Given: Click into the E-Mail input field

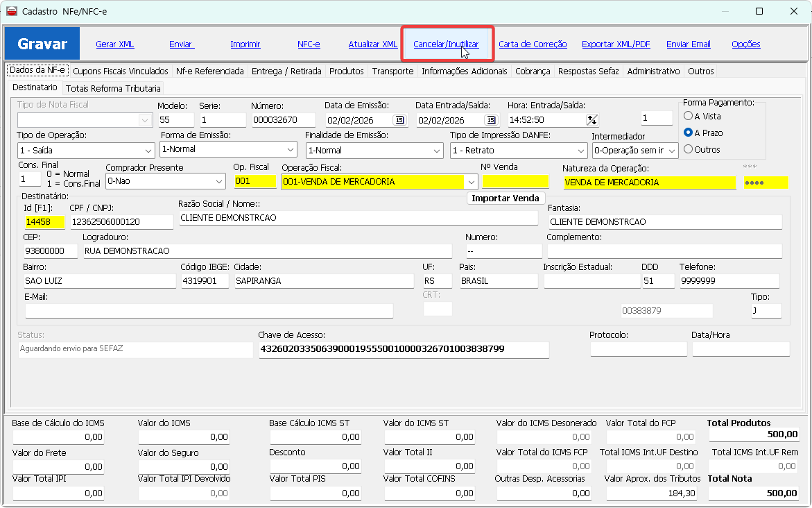Looking at the screenshot, I should click(x=207, y=310).
